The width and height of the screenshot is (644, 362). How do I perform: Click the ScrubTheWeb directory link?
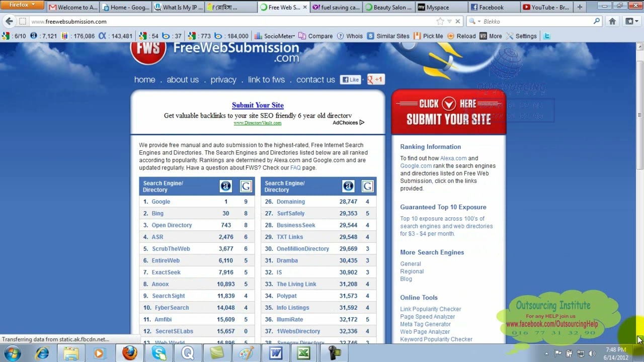pos(171,248)
